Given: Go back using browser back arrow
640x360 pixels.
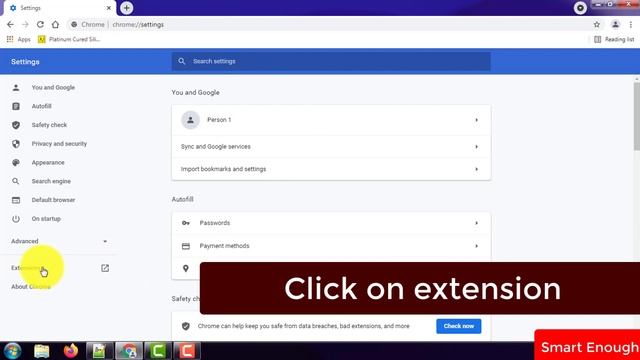Looking at the screenshot, I should (x=10, y=24).
